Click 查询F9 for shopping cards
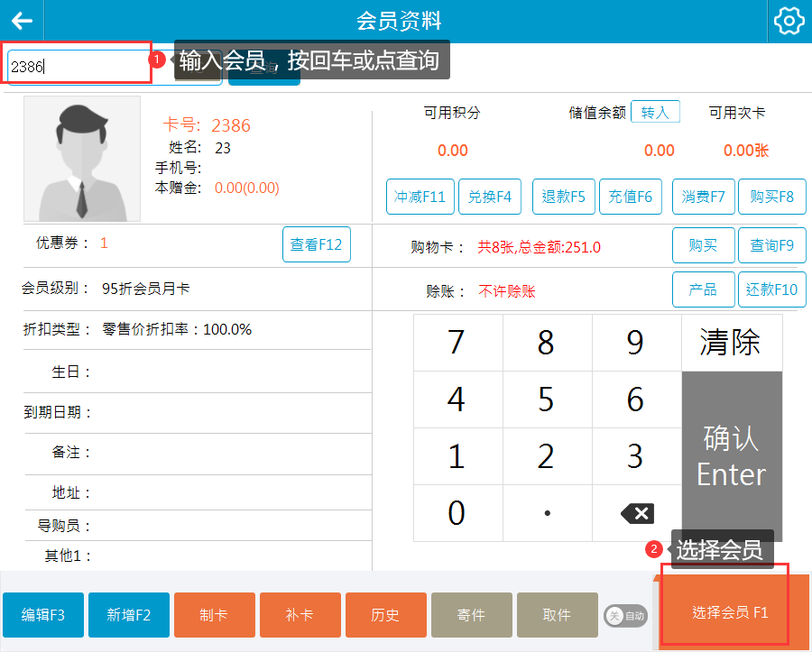This screenshot has height=652, width=812. 771,244
